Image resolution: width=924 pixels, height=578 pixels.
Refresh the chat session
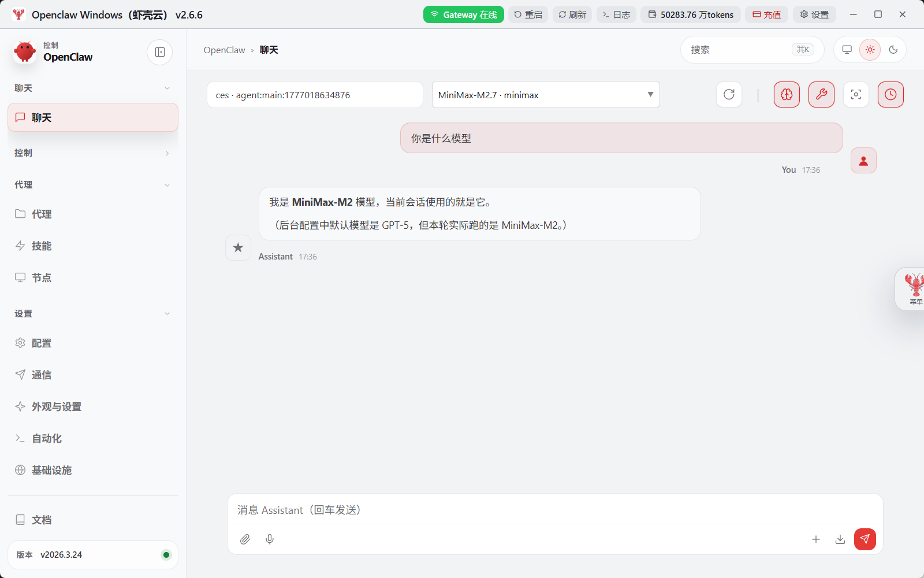point(729,94)
